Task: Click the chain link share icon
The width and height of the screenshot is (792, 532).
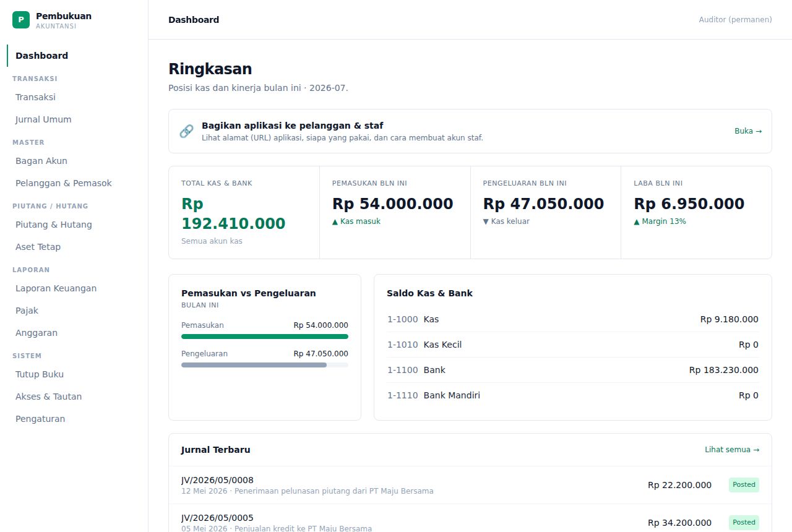Action: (186, 131)
